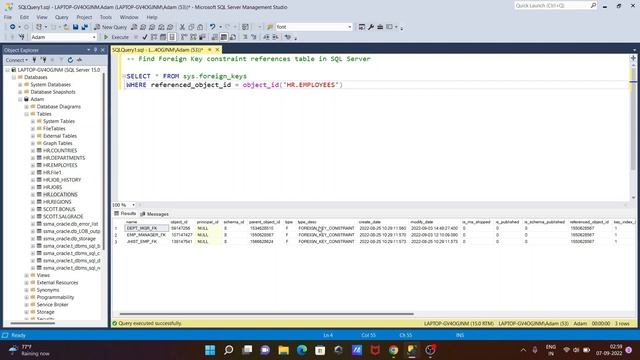640x360 pixels.
Task: Open the Connect dropdown in Object Explorer
Action: pos(17,60)
